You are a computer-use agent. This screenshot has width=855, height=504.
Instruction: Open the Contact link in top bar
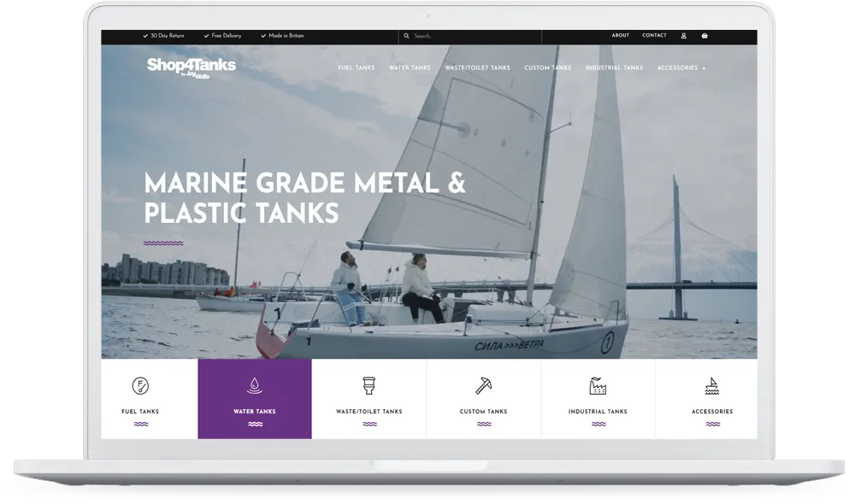pyautogui.click(x=654, y=35)
